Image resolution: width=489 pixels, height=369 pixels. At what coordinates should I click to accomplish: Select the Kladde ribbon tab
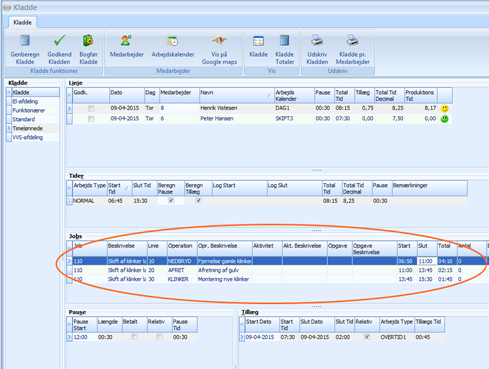pyautogui.click(x=22, y=22)
